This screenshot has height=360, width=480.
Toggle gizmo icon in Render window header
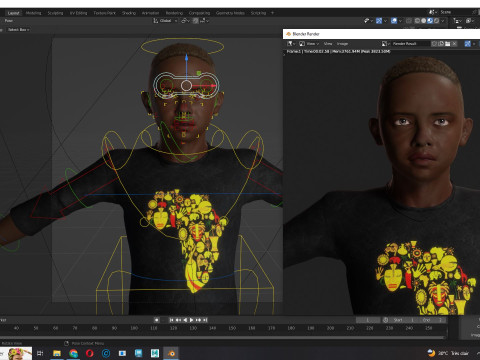[468, 44]
